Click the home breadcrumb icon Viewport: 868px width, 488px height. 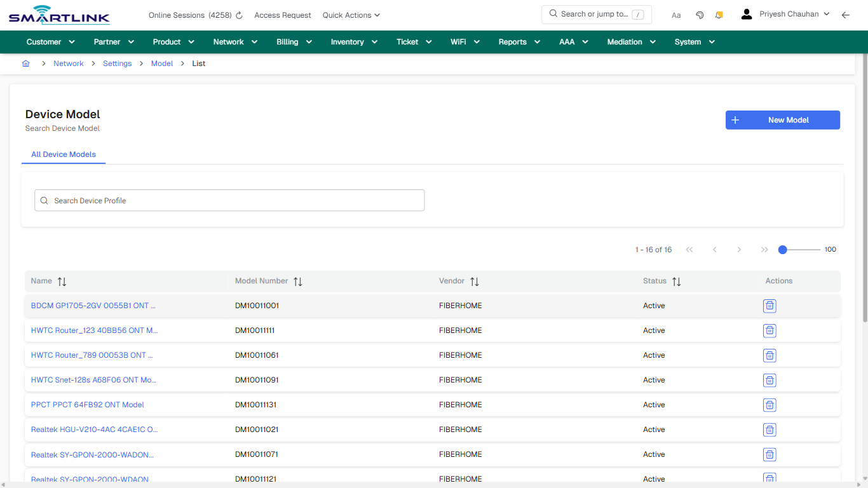point(25,64)
